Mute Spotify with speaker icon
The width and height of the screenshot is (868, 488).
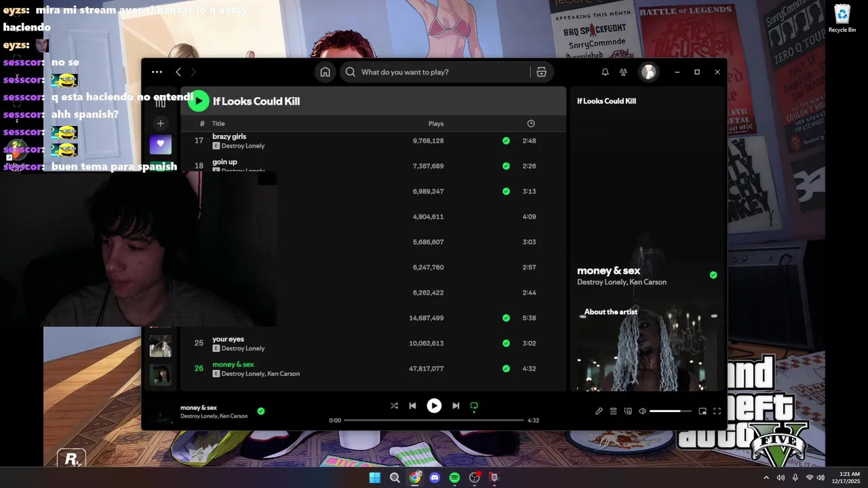point(642,411)
